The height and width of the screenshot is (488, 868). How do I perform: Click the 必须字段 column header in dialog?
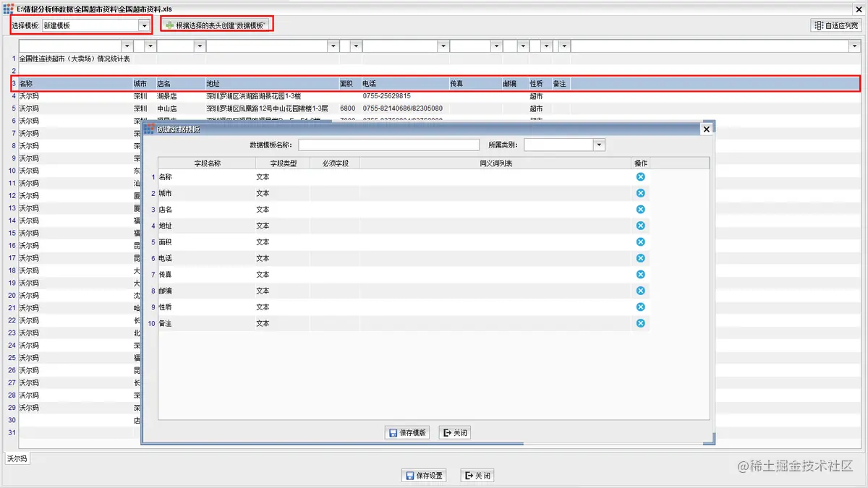coord(335,163)
